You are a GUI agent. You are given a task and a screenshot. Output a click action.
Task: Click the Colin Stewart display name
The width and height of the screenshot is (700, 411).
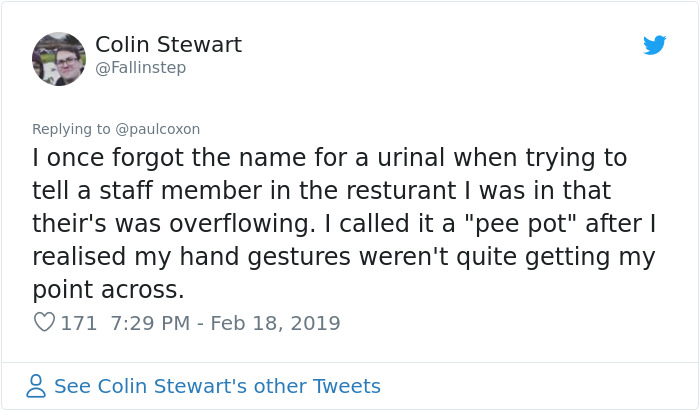(x=168, y=45)
